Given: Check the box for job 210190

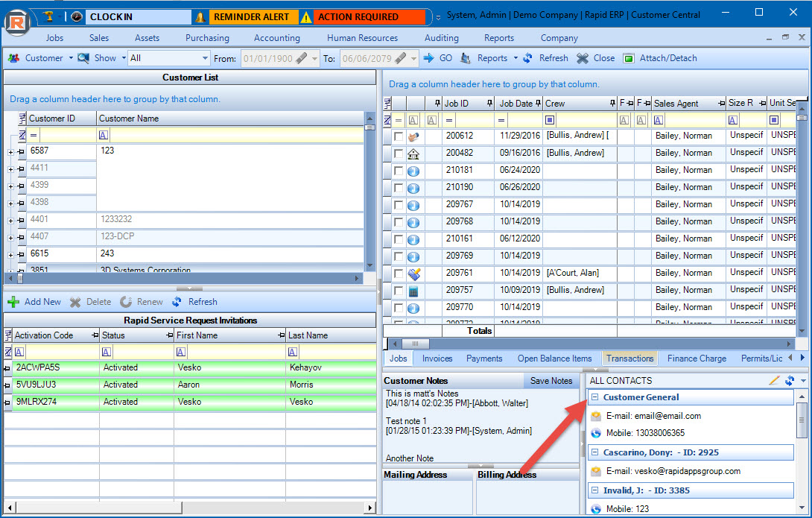Looking at the screenshot, I should 399,188.
